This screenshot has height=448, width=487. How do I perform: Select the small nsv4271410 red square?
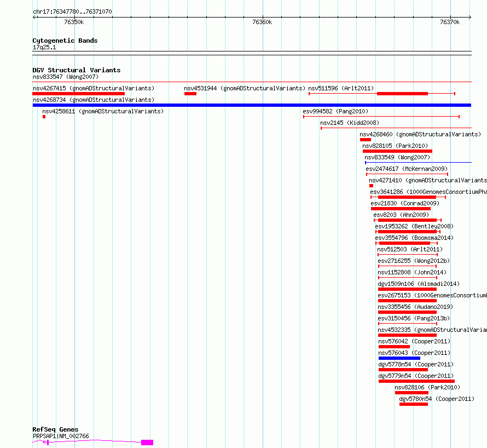pos(371,186)
